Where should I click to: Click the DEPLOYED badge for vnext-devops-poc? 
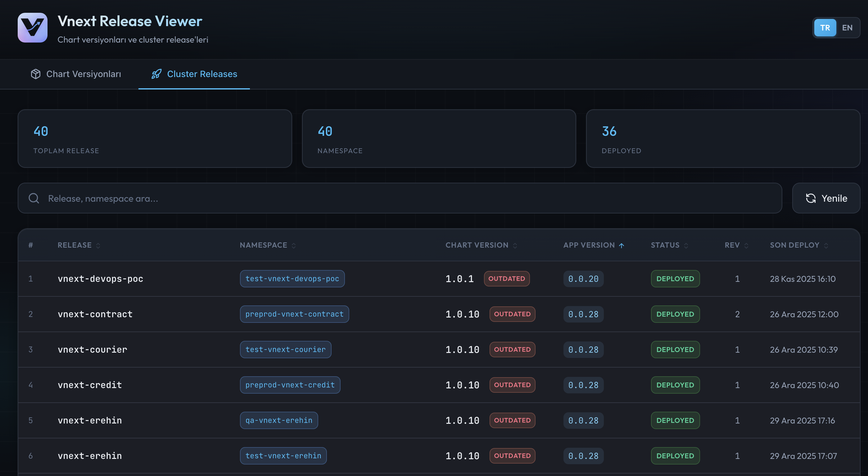click(675, 279)
